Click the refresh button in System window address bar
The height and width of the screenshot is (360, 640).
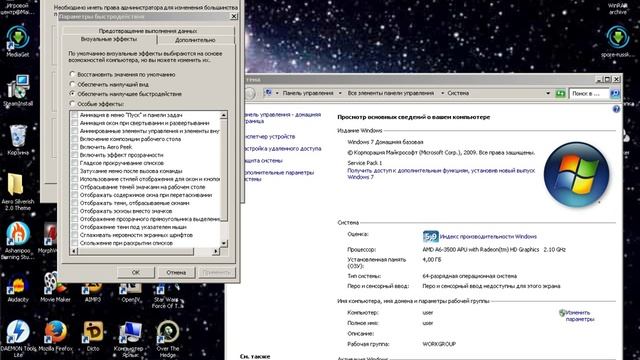pos(560,93)
